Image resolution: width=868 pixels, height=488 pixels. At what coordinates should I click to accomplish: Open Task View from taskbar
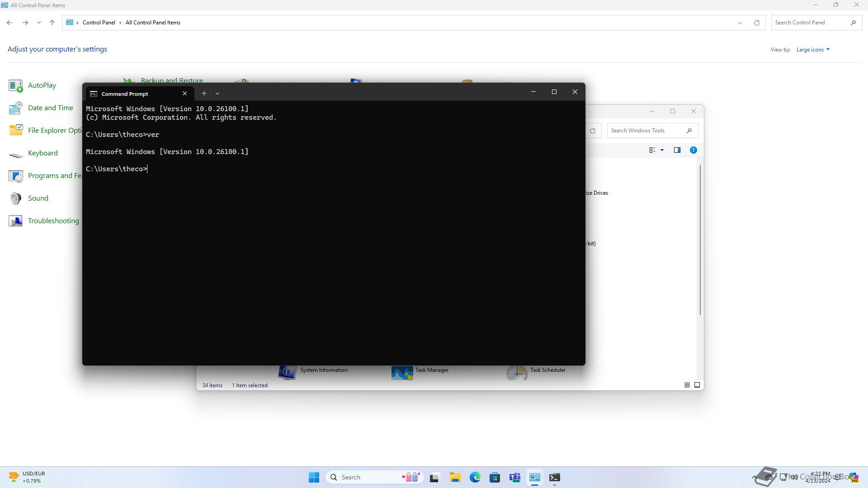(434, 477)
